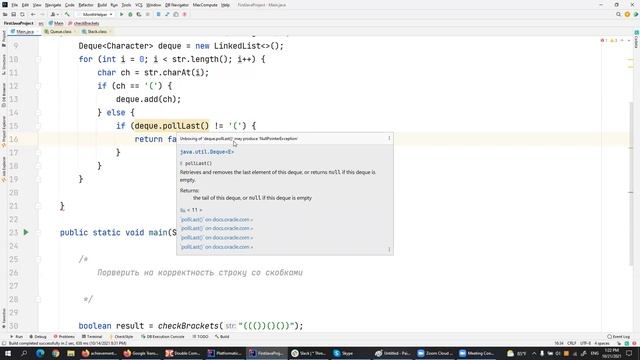Navigate forward with the right arrow icon
This screenshot has height=360, width=640.
[42, 14]
